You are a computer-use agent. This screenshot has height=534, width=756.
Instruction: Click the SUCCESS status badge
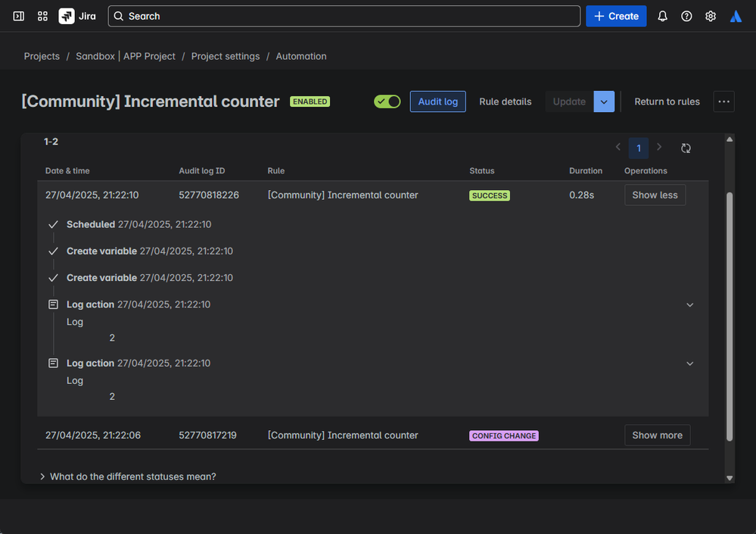(x=490, y=195)
